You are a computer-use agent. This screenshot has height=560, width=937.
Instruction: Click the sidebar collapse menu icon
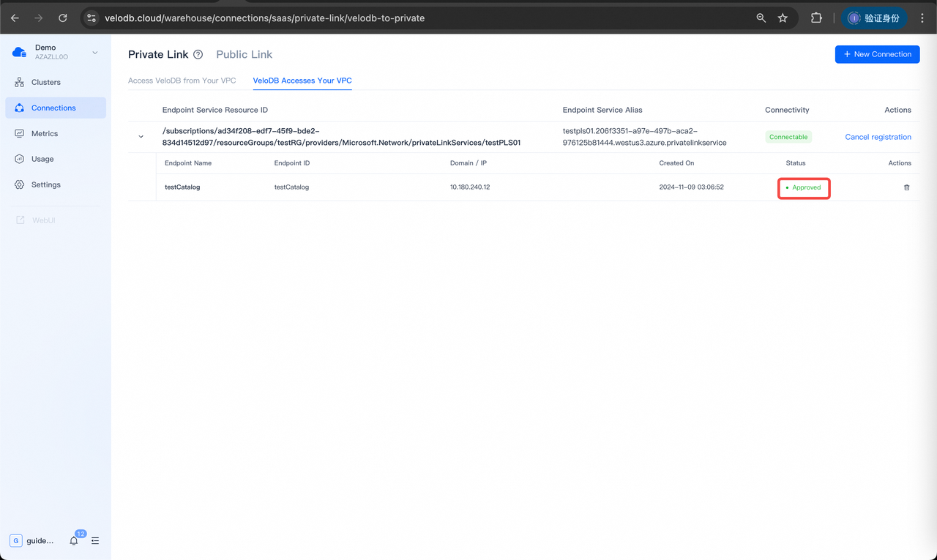point(95,541)
